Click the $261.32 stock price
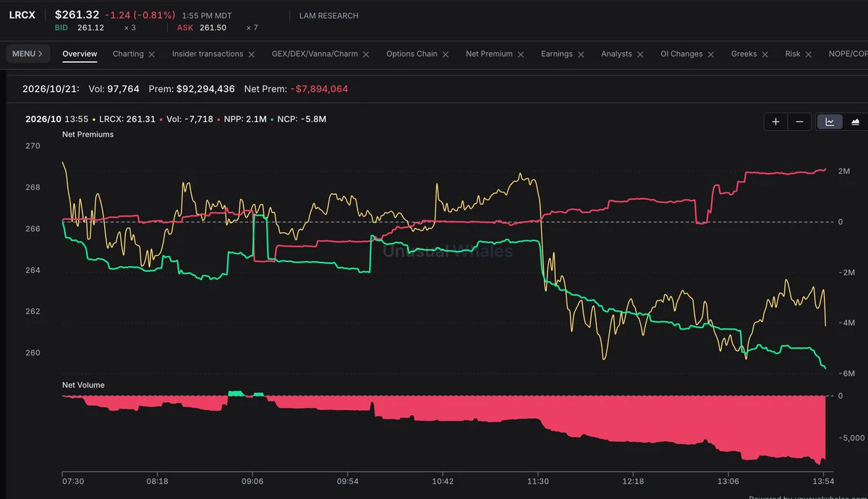This screenshot has width=868, height=499. click(x=77, y=14)
